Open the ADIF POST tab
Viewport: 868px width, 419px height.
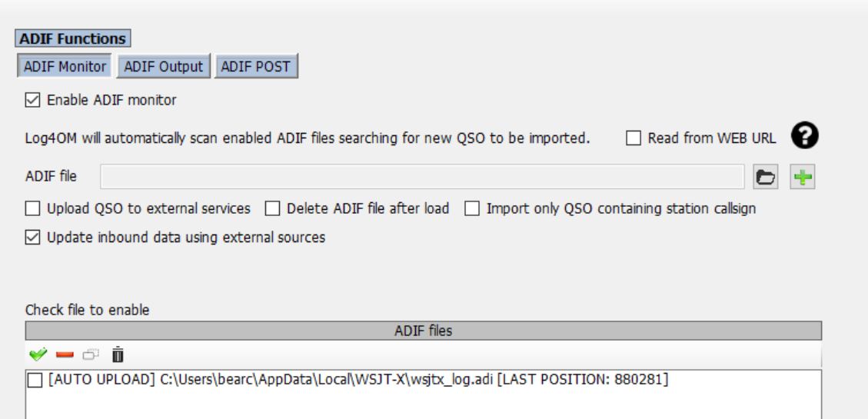point(256,66)
